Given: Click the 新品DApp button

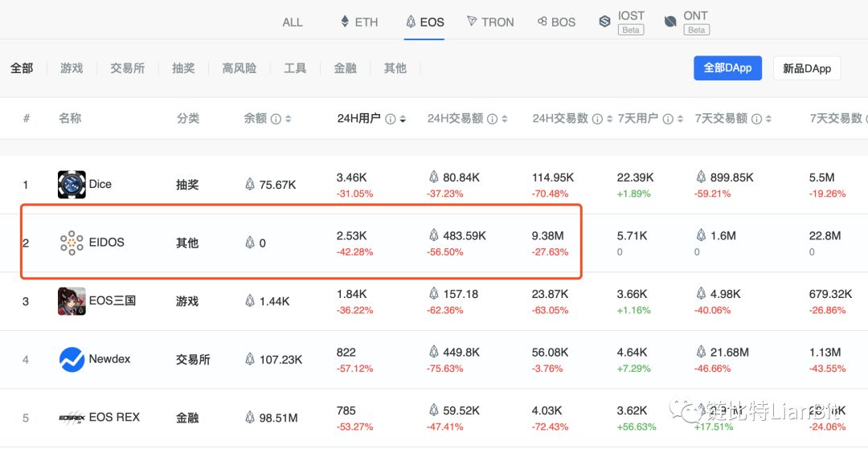Looking at the screenshot, I should click(x=806, y=68).
